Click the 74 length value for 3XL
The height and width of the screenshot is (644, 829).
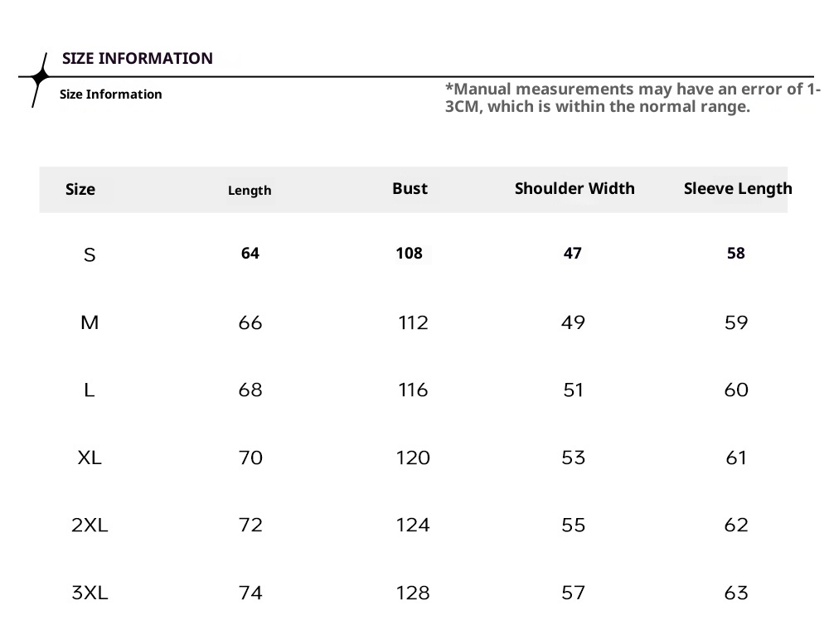tap(250, 593)
